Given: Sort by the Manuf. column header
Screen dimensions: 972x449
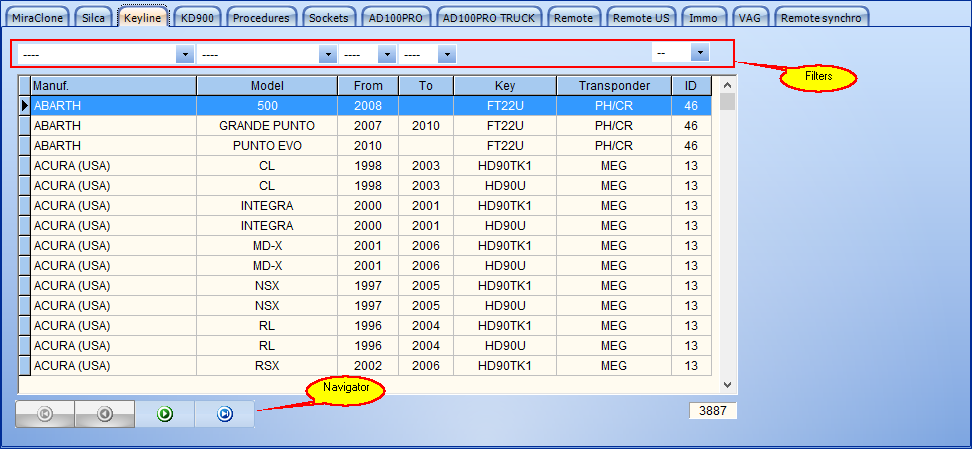Looking at the screenshot, I should [113, 86].
